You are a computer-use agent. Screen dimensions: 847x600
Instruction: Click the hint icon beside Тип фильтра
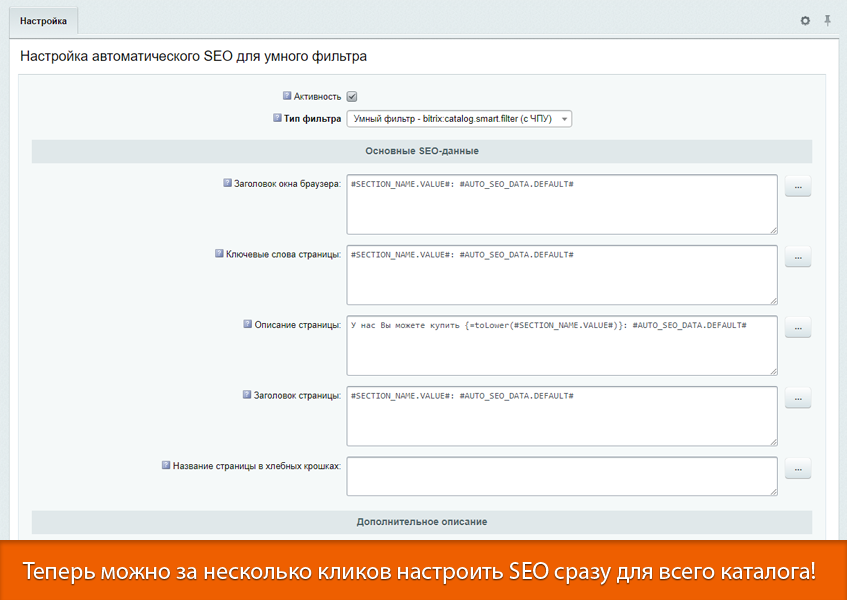pos(276,118)
